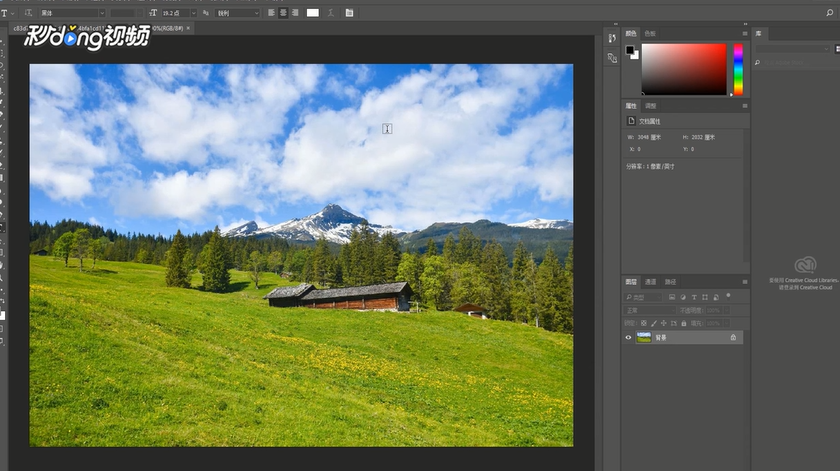Toggle the character and paragraph panels
The image size is (840, 471).
point(349,13)
